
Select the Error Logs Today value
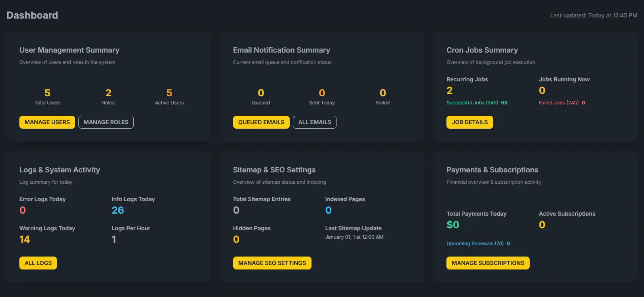pyautogui.click(x=23, y=210)
